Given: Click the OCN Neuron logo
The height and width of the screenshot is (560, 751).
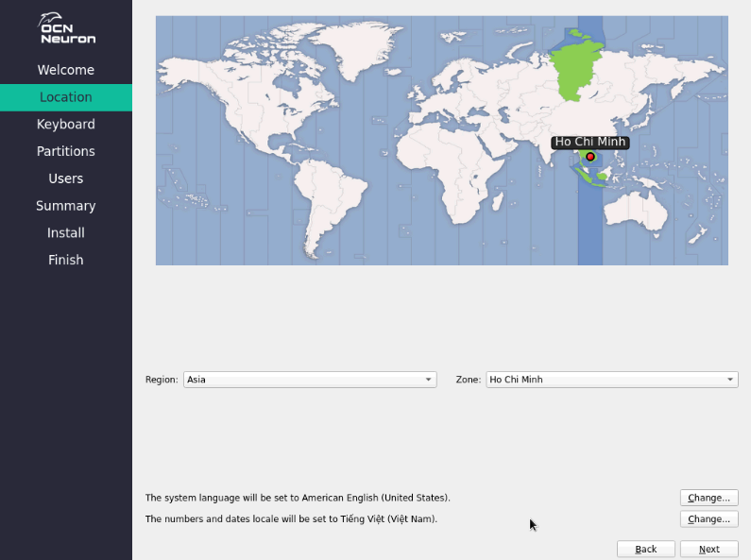Looking at the screenshot, I should pos(66,29).
